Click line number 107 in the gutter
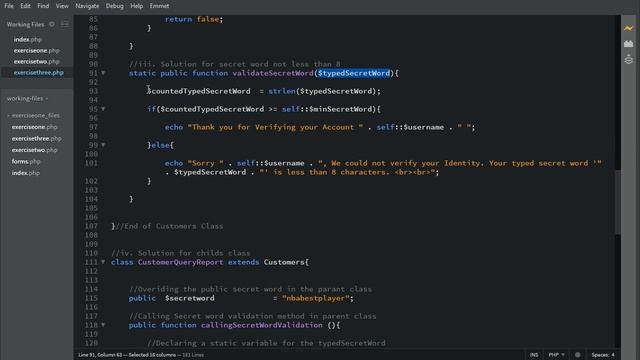Image resolution: width=640 pixels, height=360 pixels. (91, 226)
